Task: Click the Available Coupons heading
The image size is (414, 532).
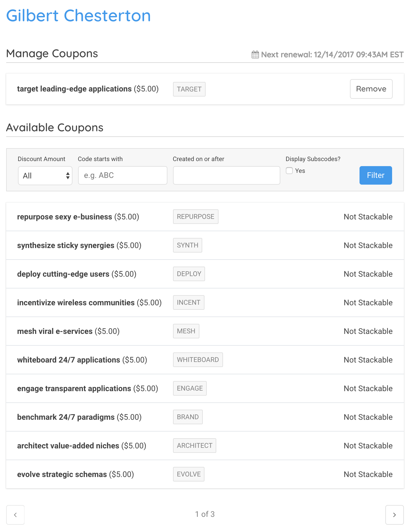Action: (55, 128)
